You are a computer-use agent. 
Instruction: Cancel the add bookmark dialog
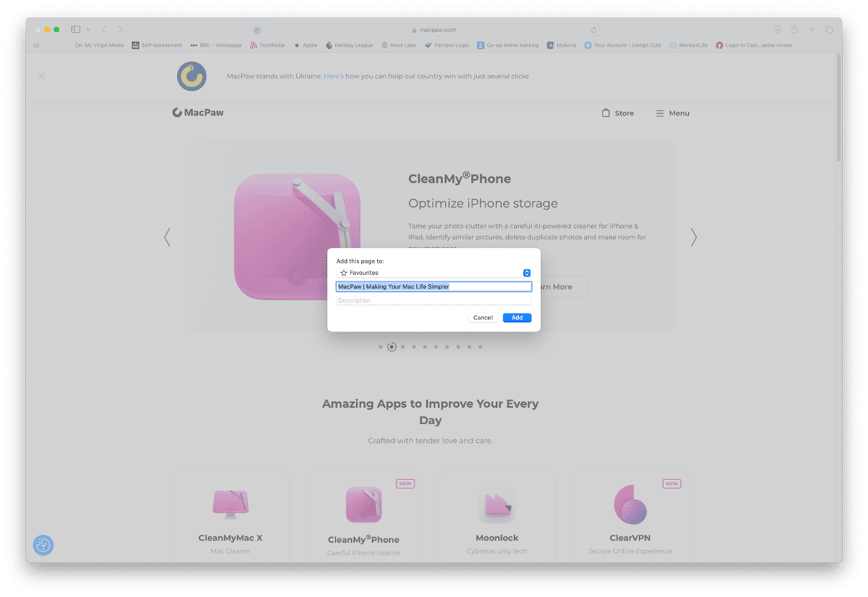tap(483, 318)
